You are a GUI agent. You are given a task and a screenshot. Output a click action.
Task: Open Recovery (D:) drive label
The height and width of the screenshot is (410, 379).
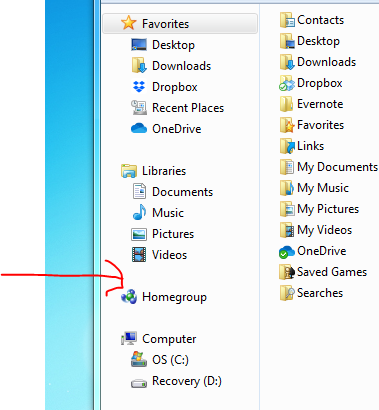click(x=187, y=381)
